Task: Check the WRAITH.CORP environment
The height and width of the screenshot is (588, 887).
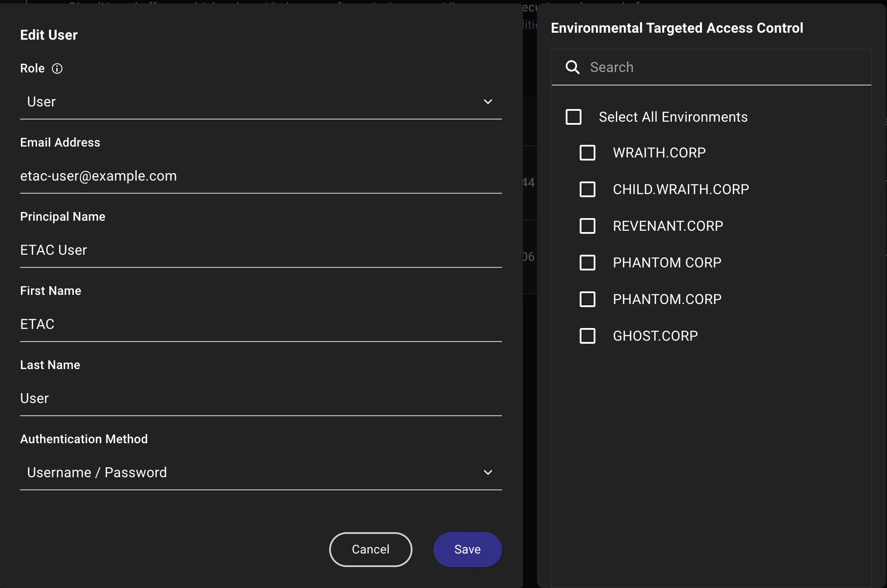Action: pyautogui.click(x=588, y=153)
